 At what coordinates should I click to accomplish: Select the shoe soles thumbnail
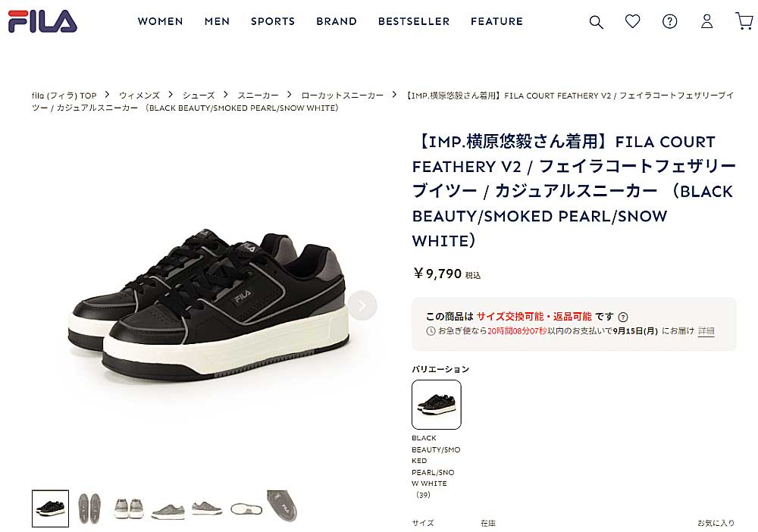click(x=89, y=509)
